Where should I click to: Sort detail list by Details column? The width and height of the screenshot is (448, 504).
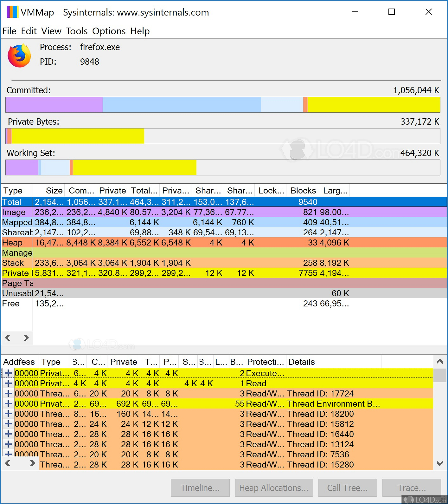(x=334, y=362)
